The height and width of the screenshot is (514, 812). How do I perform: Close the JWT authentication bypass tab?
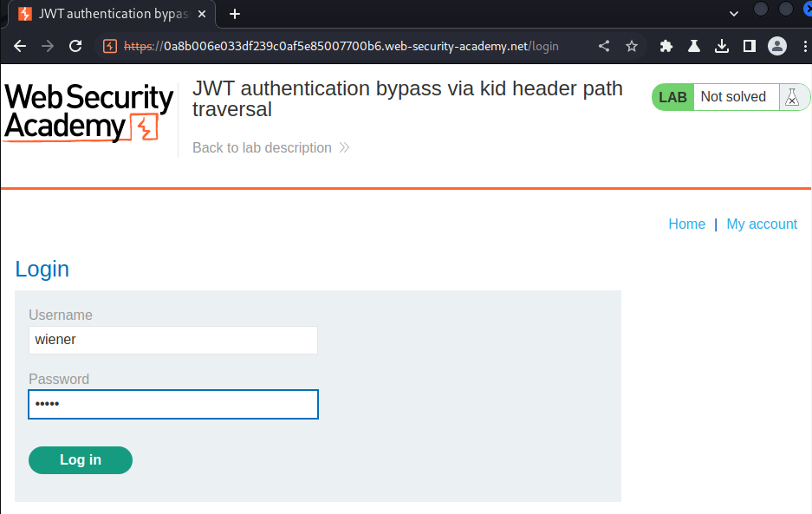202,14
